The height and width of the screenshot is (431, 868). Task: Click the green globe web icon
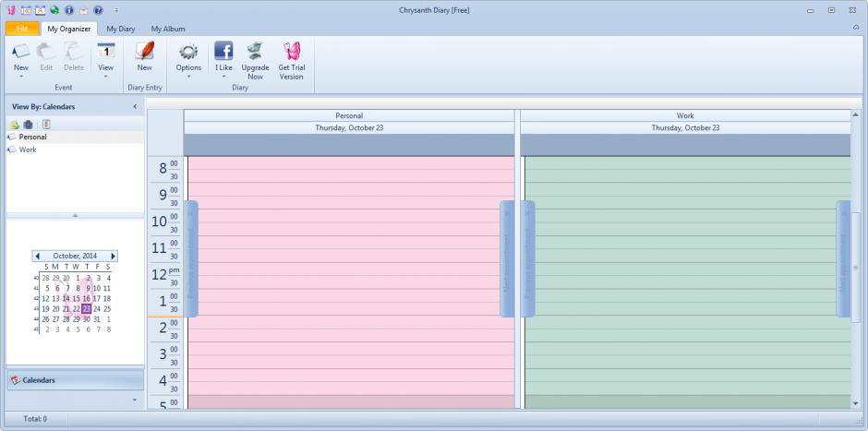54,10
